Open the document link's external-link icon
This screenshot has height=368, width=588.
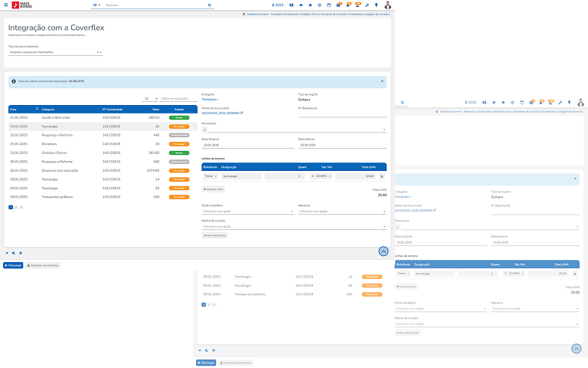click(x=241, y=113)
